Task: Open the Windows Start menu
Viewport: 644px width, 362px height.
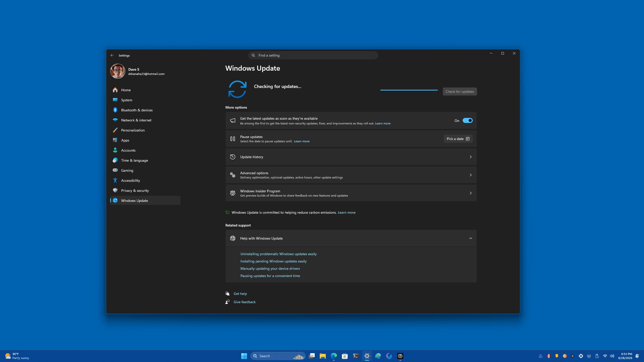Action: point(244,356)
